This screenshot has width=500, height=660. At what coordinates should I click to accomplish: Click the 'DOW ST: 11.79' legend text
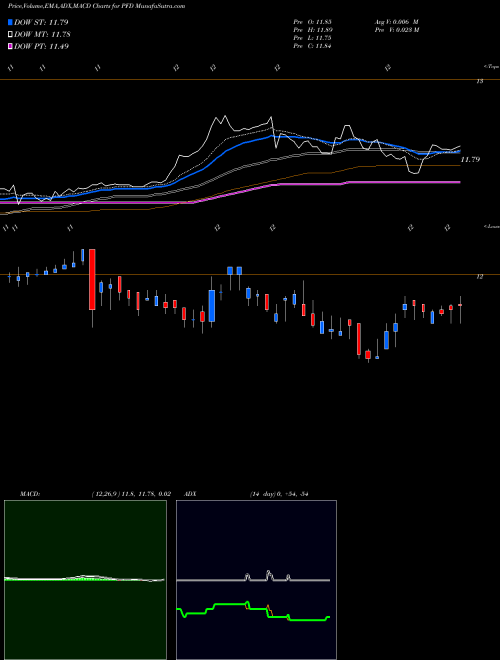click(41, 22)
